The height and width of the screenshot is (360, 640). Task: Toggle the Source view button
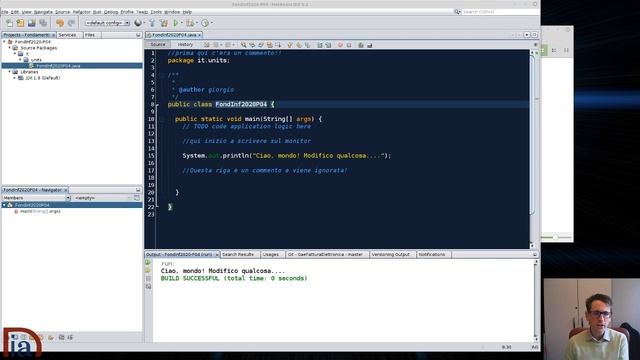click(158, 44)
